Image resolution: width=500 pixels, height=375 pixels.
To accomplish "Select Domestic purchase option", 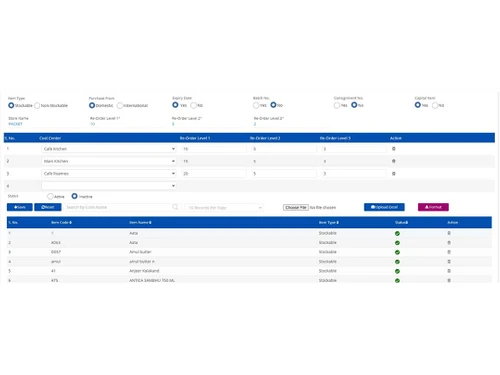I will (92, 105).
